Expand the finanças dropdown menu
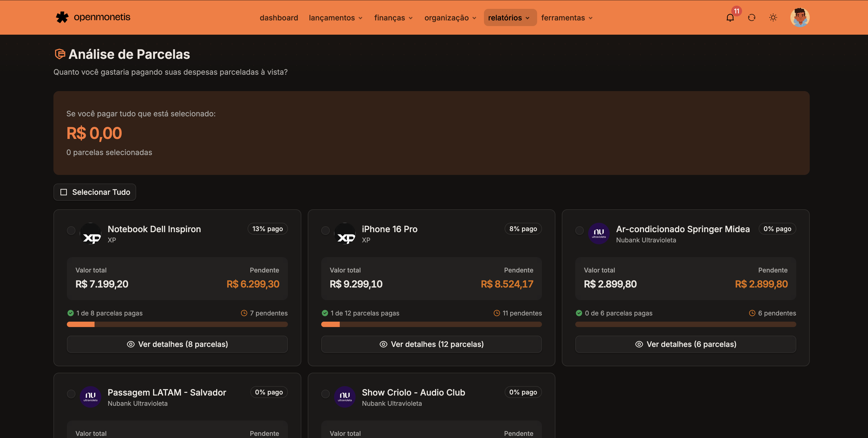Image resolution: width=868 pixels, height=438 pixels. click(393, 17)
